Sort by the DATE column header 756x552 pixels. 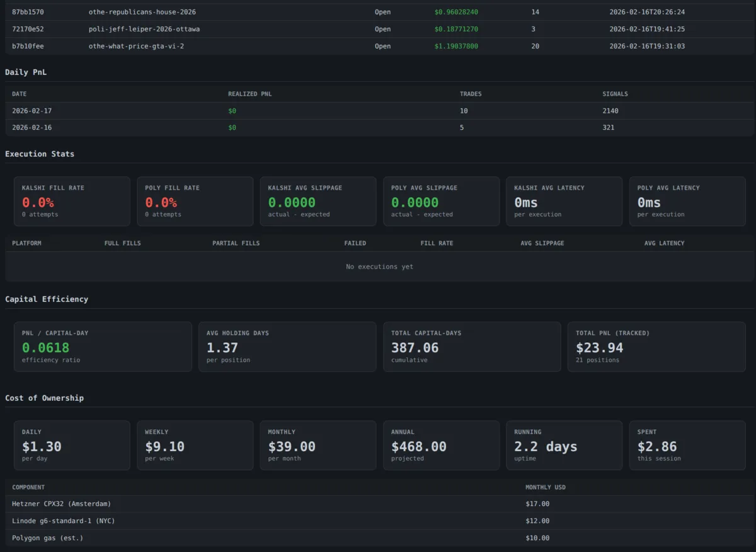pos(19,93)
